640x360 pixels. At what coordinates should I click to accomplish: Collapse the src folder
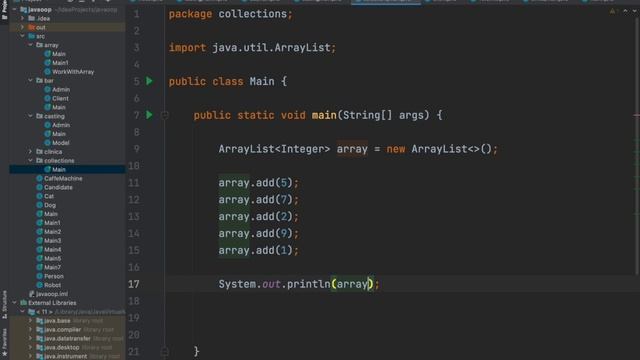point(22,36)
